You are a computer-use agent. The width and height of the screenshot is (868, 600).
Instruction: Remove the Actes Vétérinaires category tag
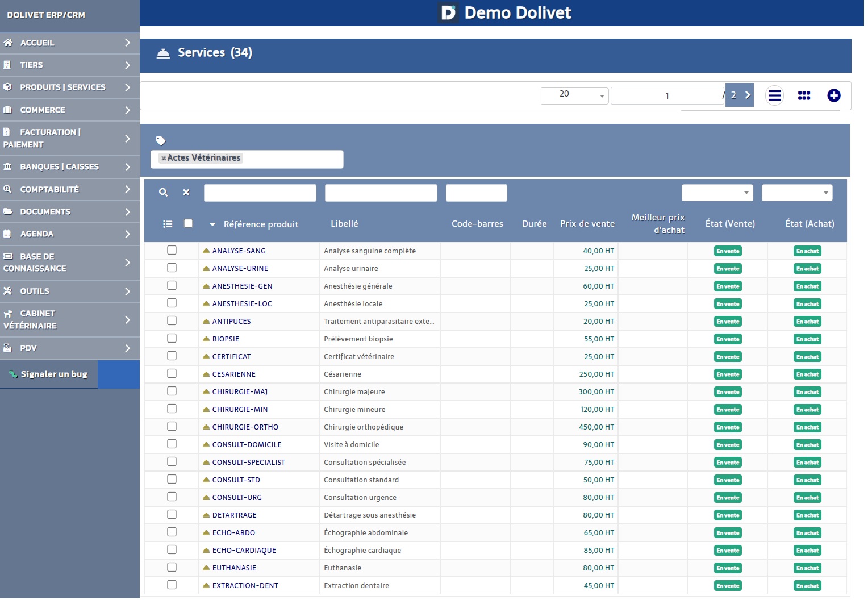[x=164, y=159]
